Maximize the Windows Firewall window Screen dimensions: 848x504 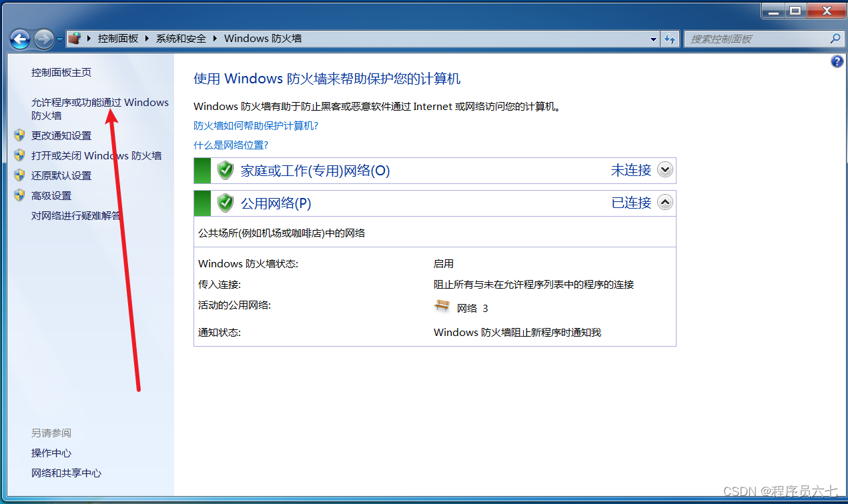tap(794, 10)
